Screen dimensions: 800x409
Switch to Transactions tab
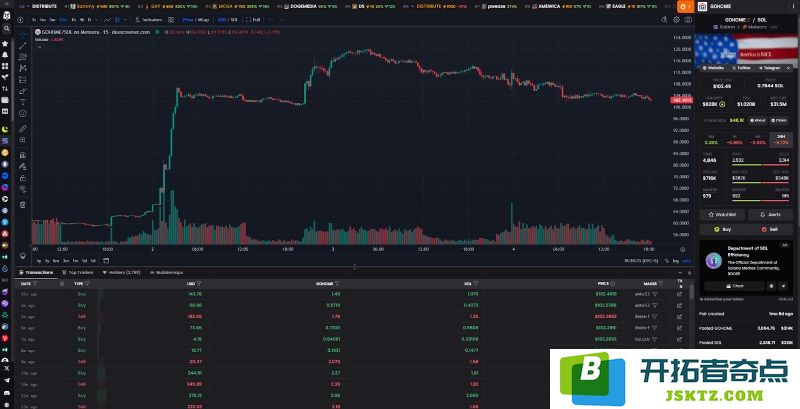tap(36, 272)
